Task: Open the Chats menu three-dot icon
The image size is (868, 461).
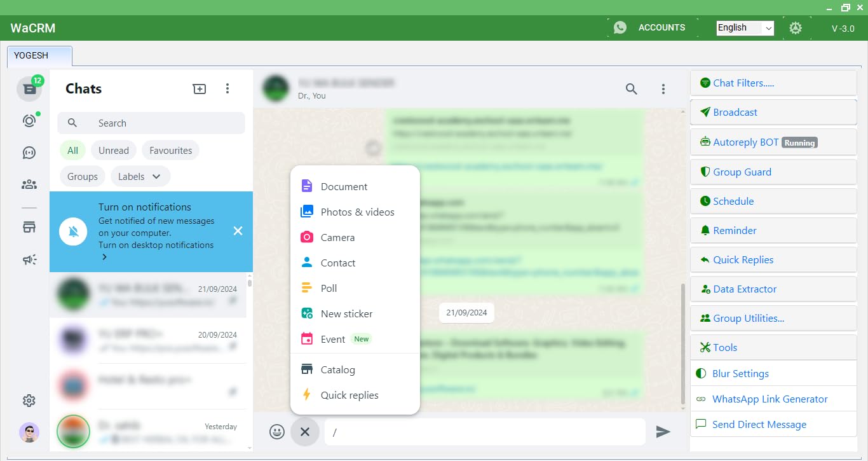Action: click(227, 89)
